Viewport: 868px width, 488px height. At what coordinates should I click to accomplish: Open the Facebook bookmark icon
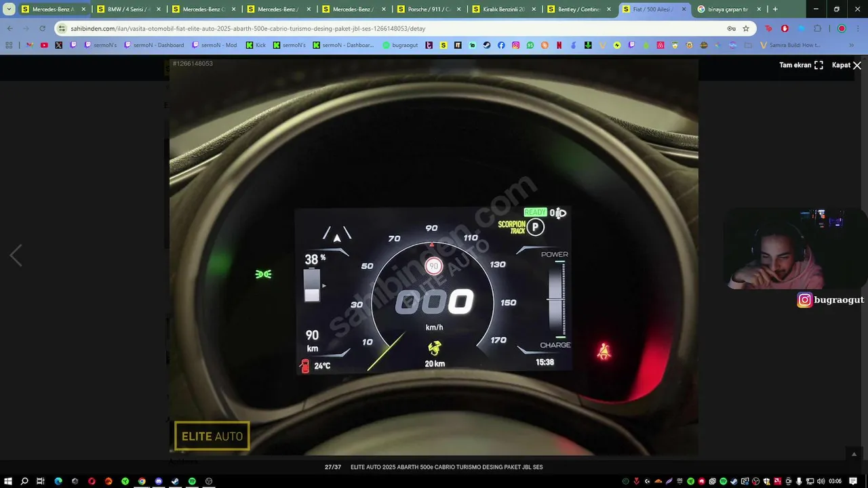tap(501, 45)
